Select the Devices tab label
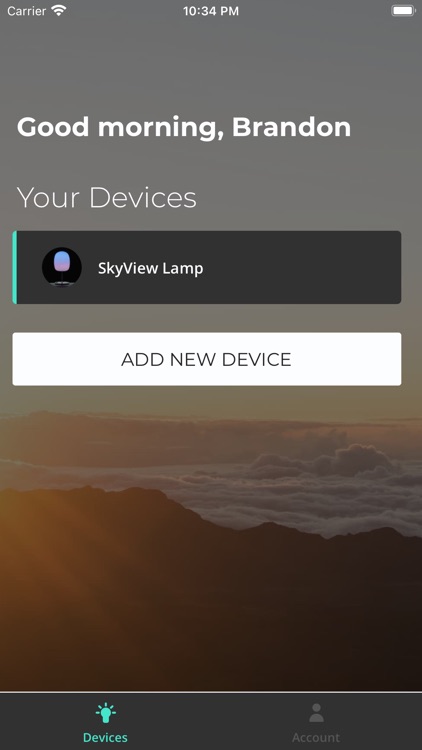This screenshot has width=422, height=750. (x=105, y=738)
